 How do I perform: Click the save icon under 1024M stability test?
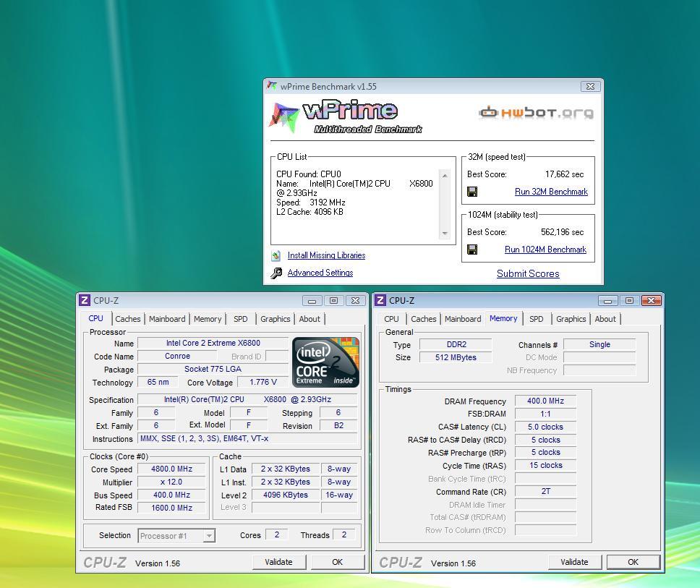(472, 249)
